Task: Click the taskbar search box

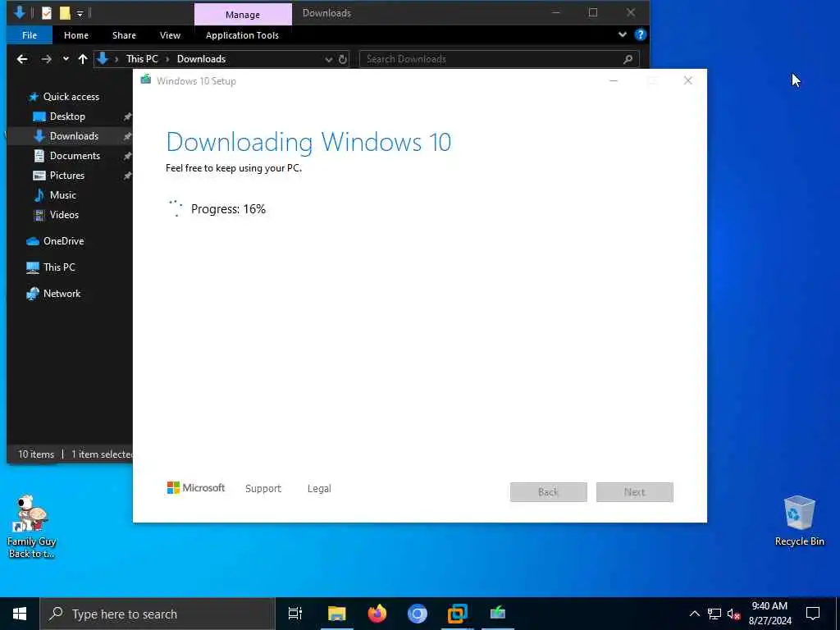Action: tap(157, 614)
